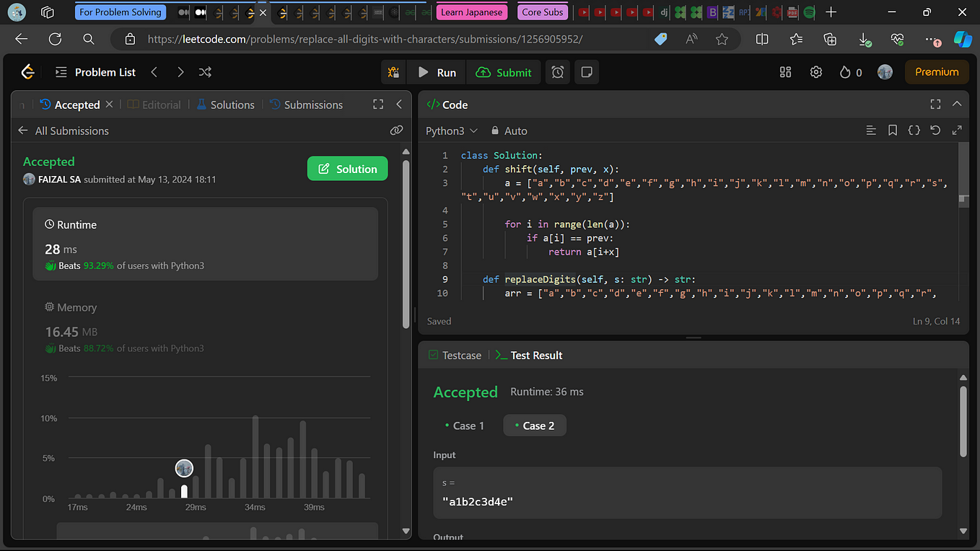980x551 pixels.
Task: Click the Memory stats section
Action: pos(205,327)
